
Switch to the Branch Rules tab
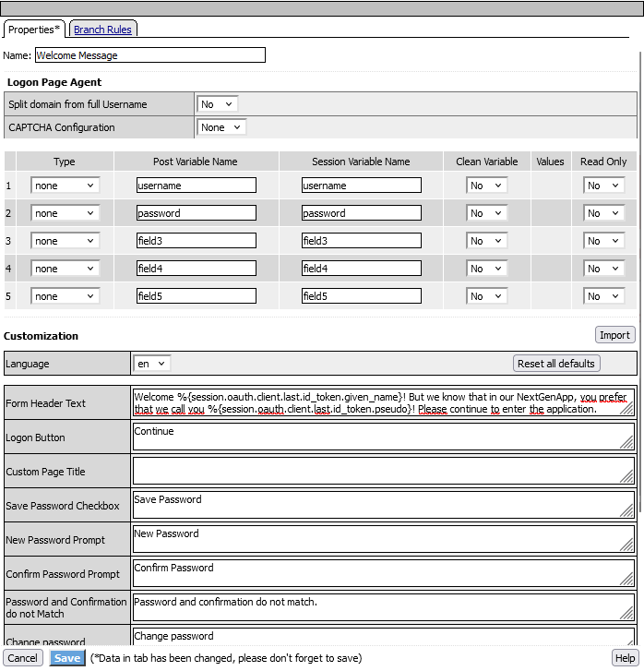pos(102,30)
